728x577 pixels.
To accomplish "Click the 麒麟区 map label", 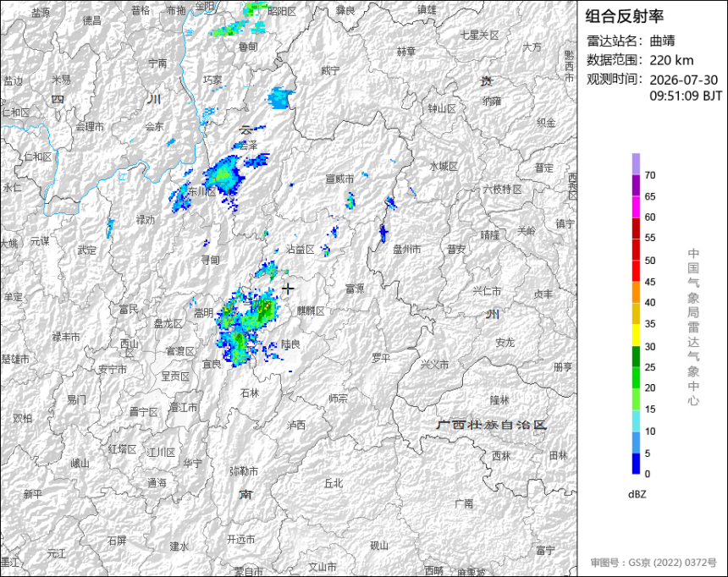I will 311,310.
